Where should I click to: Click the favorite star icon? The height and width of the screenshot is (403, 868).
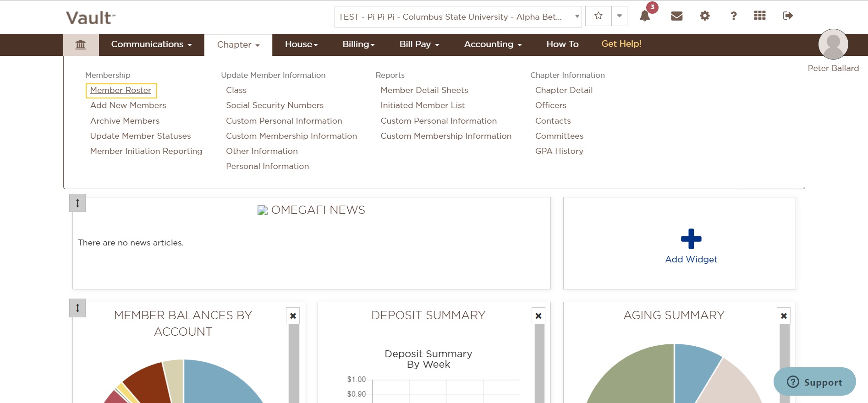[x=598, y=16]
